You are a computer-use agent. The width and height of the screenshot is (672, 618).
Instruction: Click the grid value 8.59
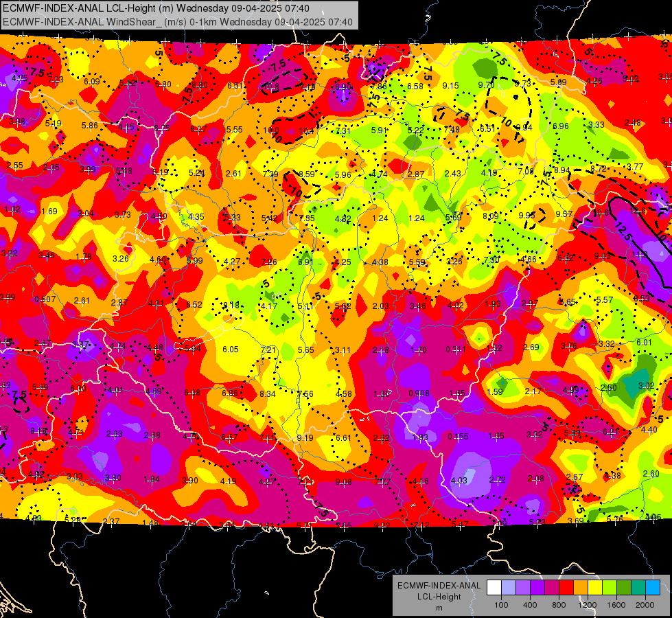coord(306,174)
